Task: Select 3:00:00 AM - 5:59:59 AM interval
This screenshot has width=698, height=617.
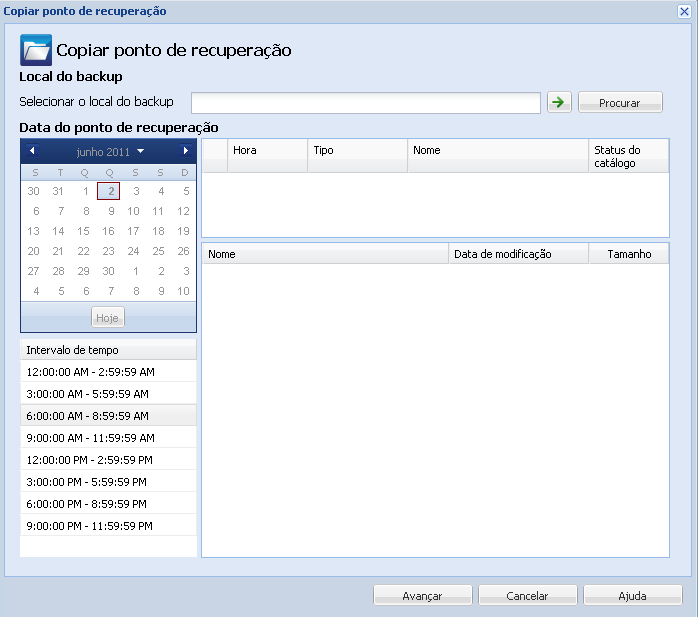Action: 108,394
